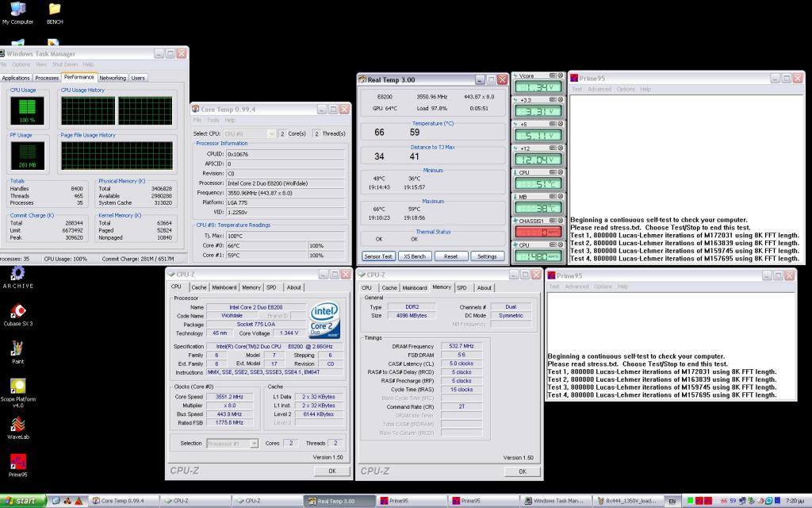Image resolution: width=812 pixels, height=508 pixels.
Task: Open the Test menu in the upper Prime95 window
Action: point(576,89)
